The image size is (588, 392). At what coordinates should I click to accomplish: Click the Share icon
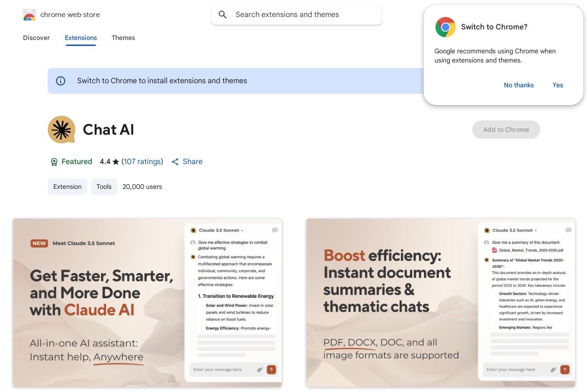coord(175,162)
